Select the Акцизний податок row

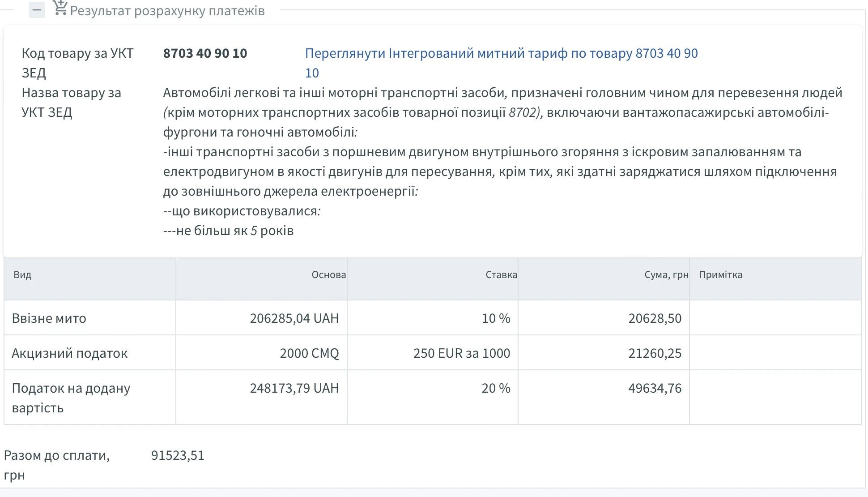(x=70, y=353)
